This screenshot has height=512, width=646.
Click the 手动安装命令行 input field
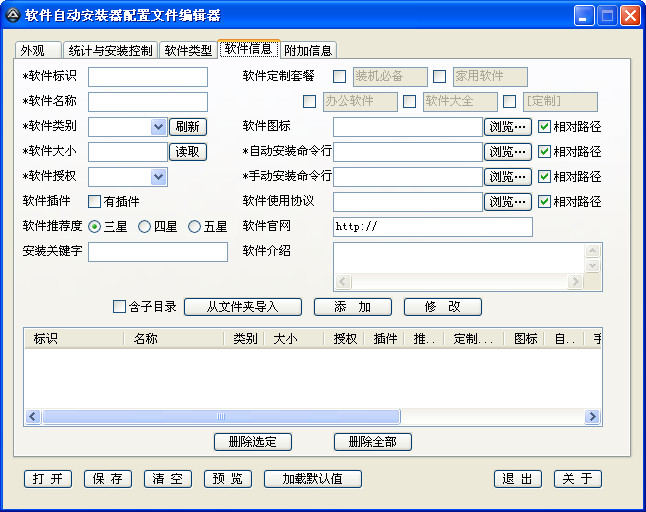click(408, 177)
